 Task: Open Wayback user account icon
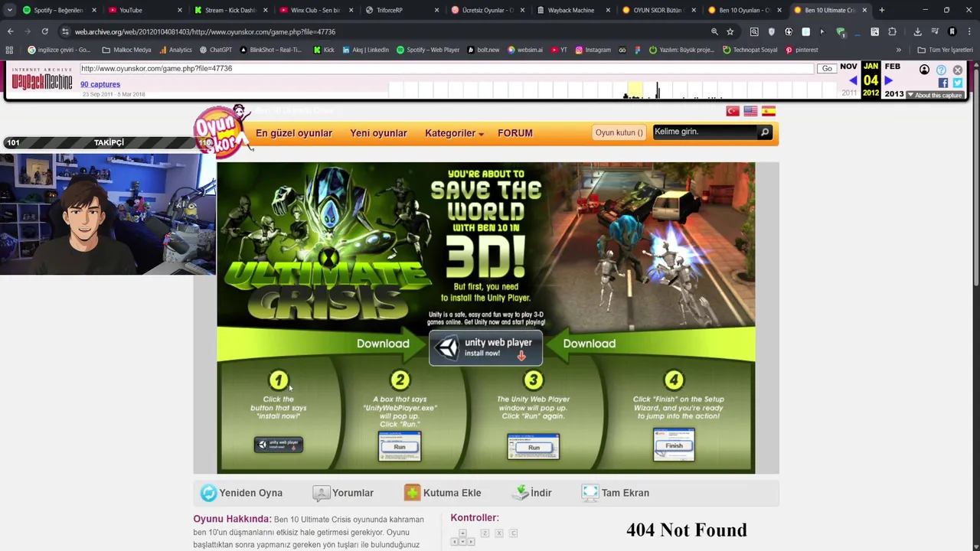[x=924, y=70]
